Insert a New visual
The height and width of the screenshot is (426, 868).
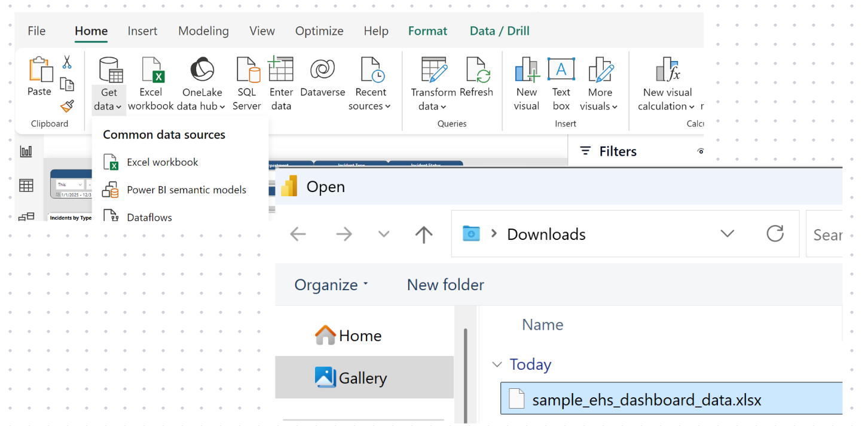527,85
